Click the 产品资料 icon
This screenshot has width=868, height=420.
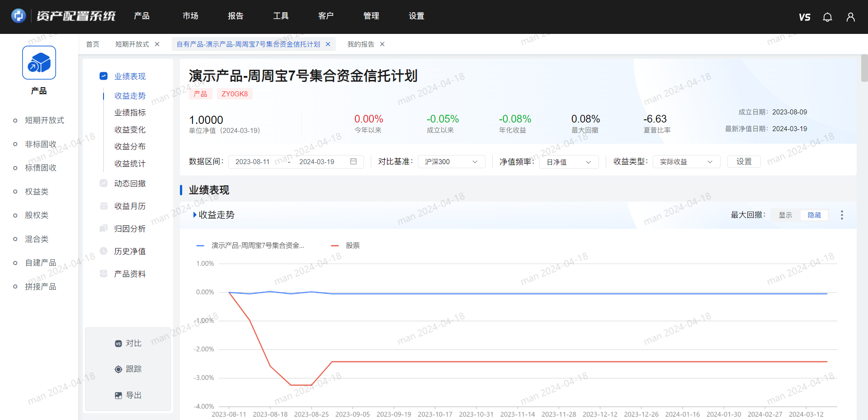104,274
